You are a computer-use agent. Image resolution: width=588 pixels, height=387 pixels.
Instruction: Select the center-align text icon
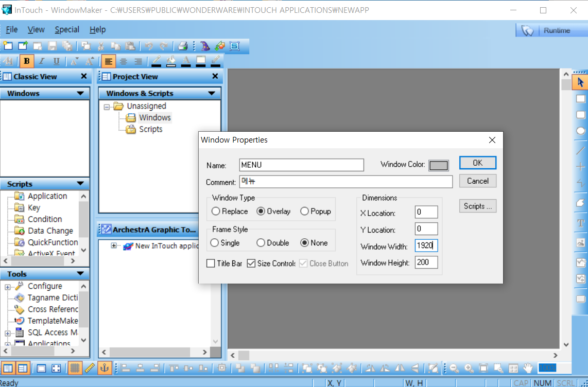(124, 61)
